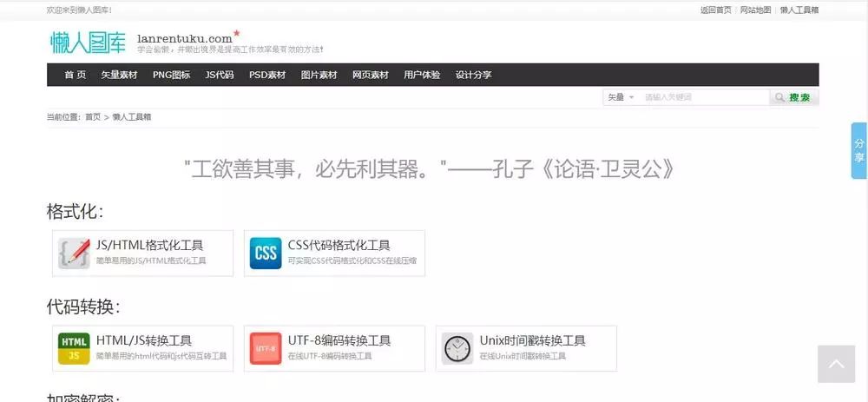
Task: Open the 分享 share side tab
Action: point(859,150)
